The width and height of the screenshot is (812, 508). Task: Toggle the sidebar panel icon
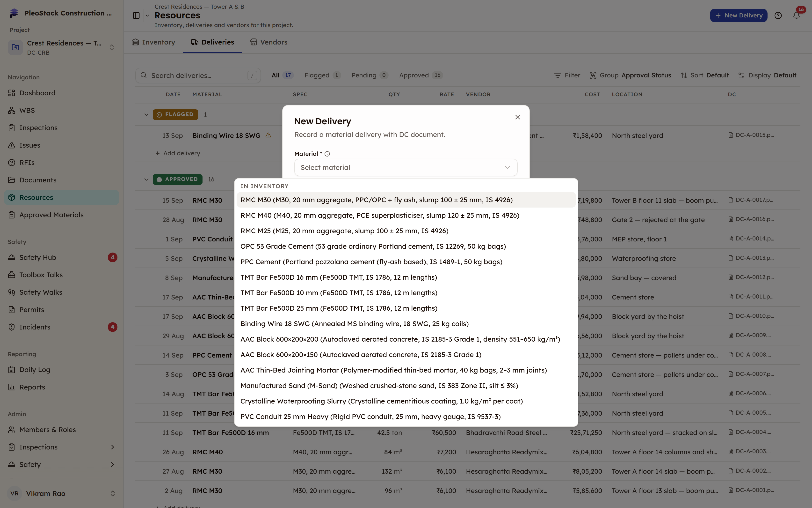tap(136, 15)
